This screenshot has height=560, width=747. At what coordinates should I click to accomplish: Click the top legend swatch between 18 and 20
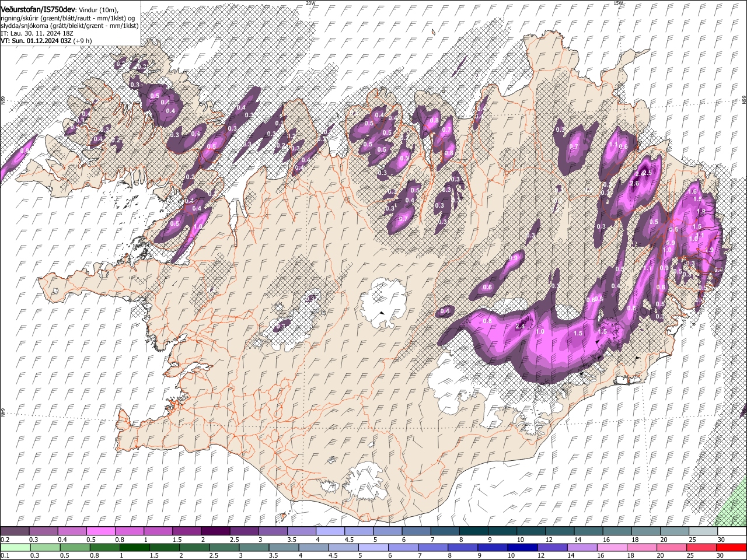(x=646, y=531)
